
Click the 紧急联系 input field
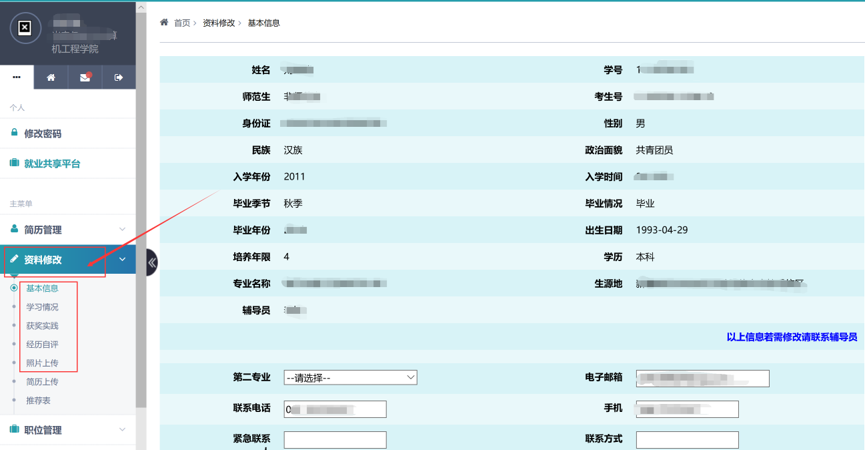click(335, 440)
